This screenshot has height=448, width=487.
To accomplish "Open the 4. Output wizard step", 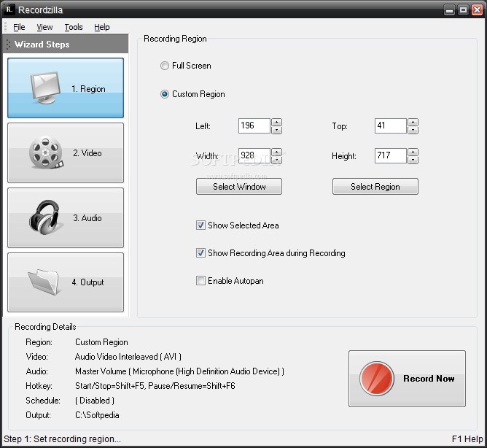I will click(66, 282).
